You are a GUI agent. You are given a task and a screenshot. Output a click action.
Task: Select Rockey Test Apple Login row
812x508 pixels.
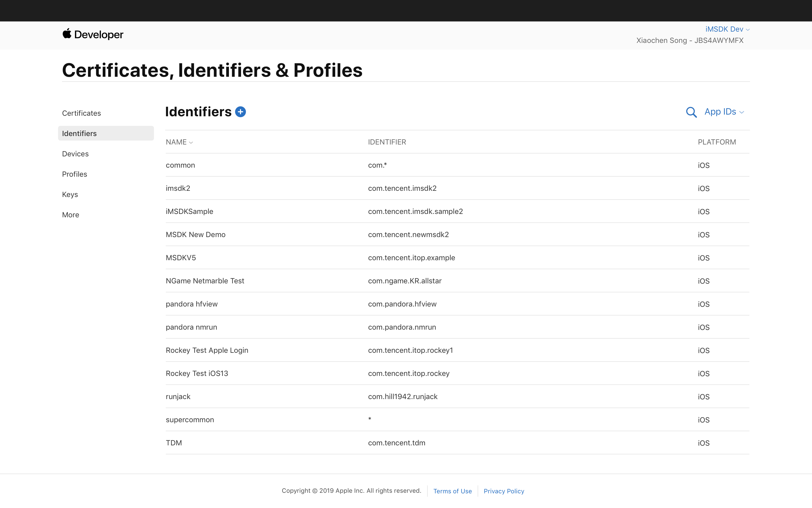457,350
